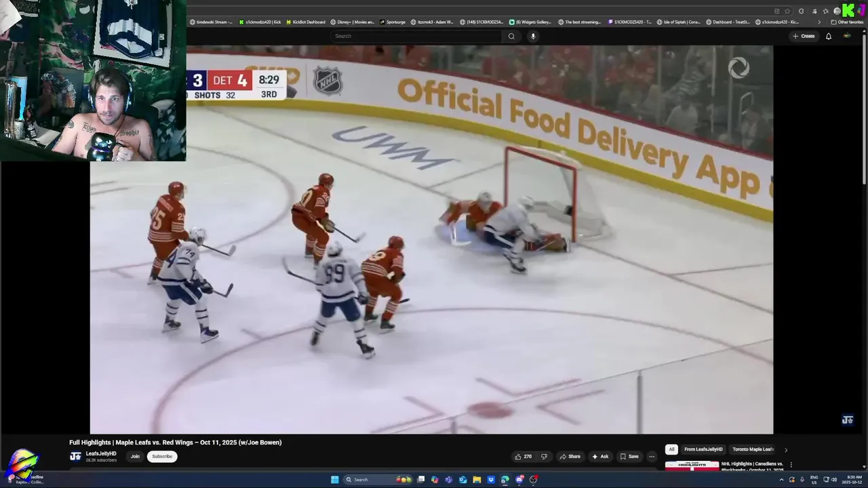
Task: Show hidden system tray icons
Action: 781,480
